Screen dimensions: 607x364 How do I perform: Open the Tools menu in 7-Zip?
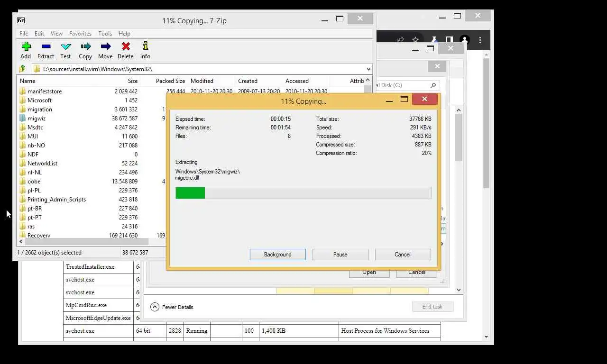click(105, 34)
